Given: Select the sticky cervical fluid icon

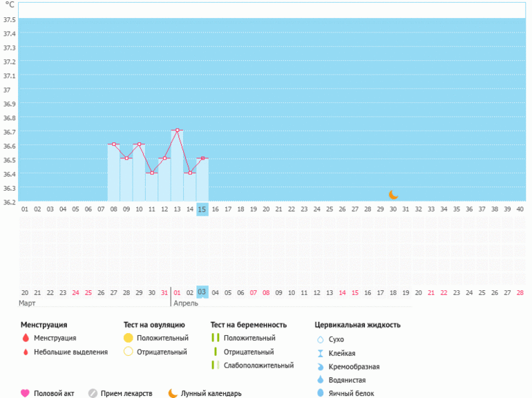Looking at the screenshot, I should [320, 353].
